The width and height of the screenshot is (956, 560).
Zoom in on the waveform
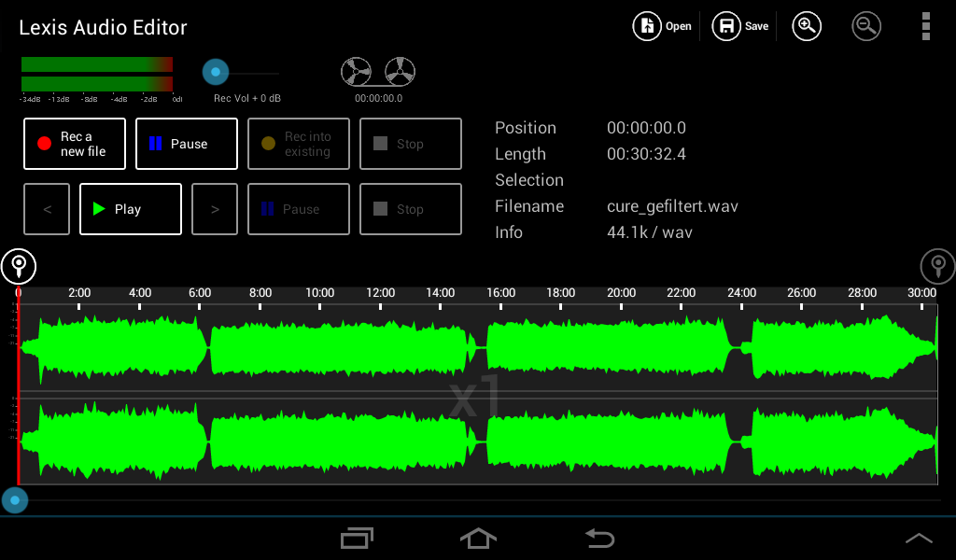pyautogui.click(x=807, y=26)
